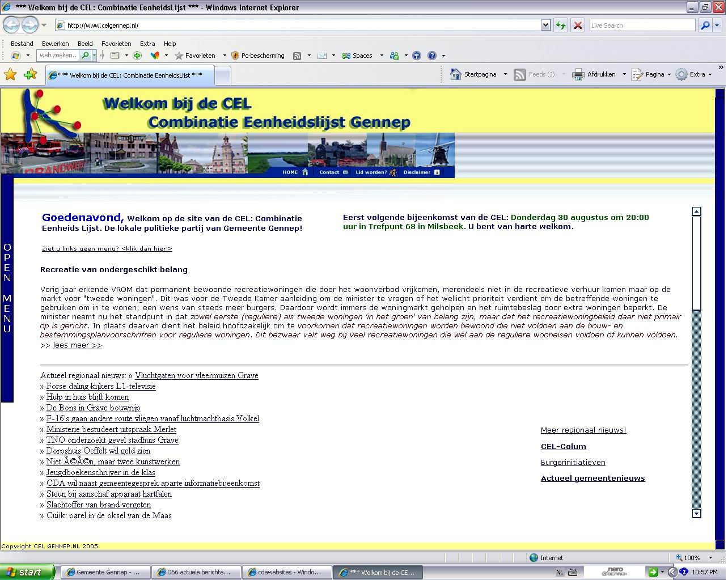Open the Live Search provider dropdown arrow
Image resolution: width=728 pixels, height=580 pixels.
717,25
